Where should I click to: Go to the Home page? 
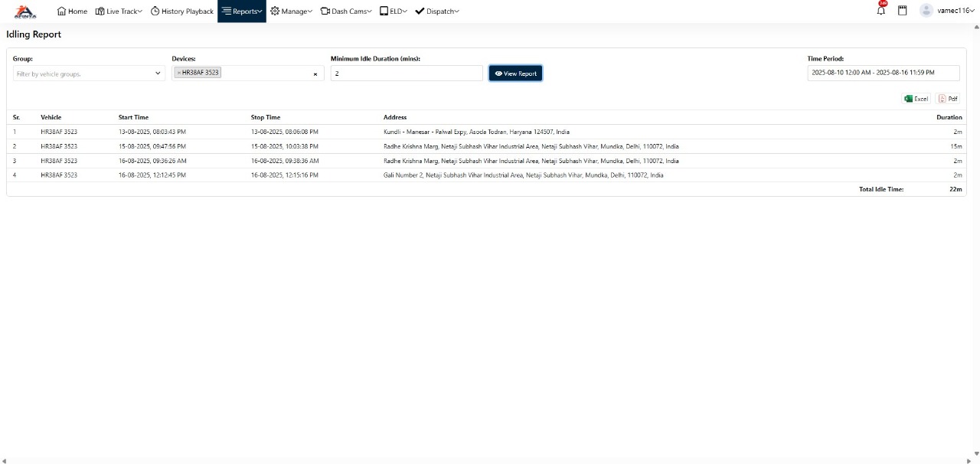(x=73, y=11)
